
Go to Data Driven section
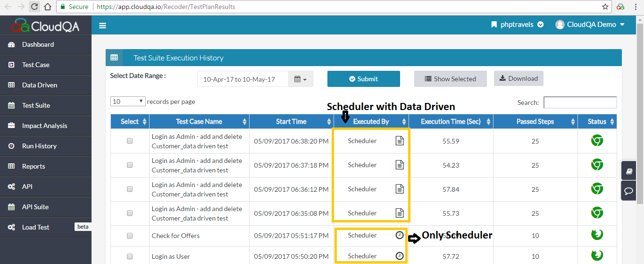pos(46,85)
